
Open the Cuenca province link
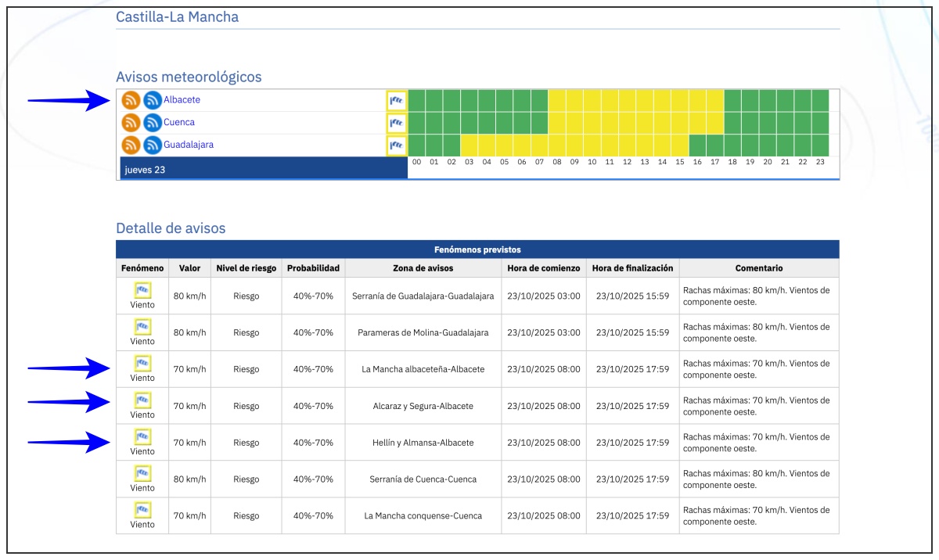point(179,122)
